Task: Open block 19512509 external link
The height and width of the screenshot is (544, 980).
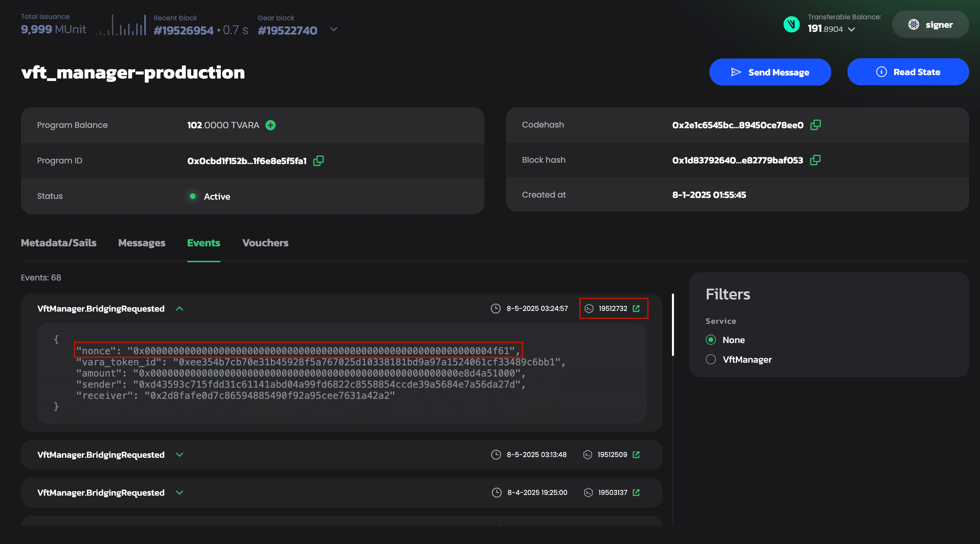Action: coord(636,455)
